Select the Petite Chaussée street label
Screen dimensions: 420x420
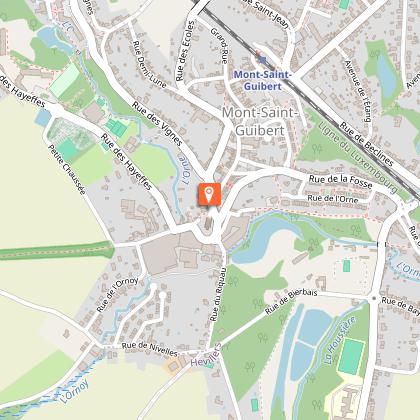(x=67, y=169)
